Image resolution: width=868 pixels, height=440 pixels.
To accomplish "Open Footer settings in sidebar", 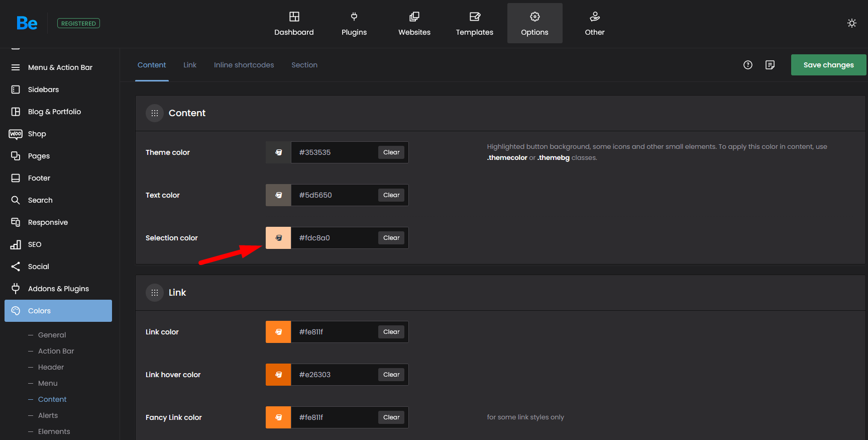I will click(58, 178).
